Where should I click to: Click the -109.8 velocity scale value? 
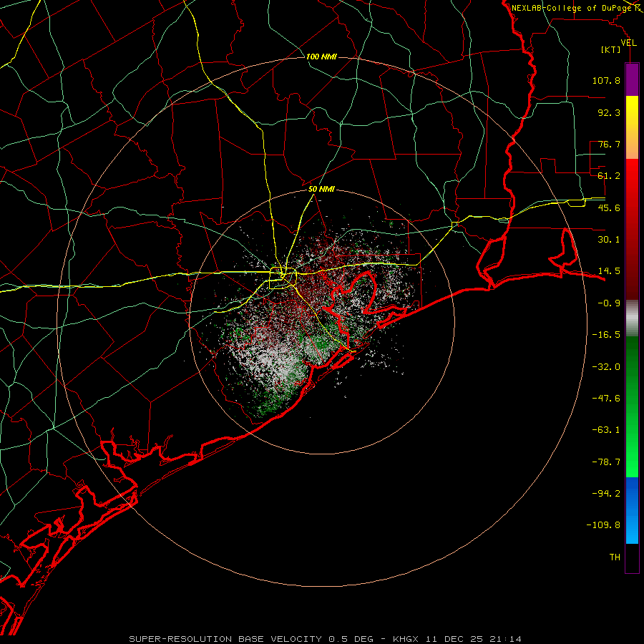click(x=603, y=525)
